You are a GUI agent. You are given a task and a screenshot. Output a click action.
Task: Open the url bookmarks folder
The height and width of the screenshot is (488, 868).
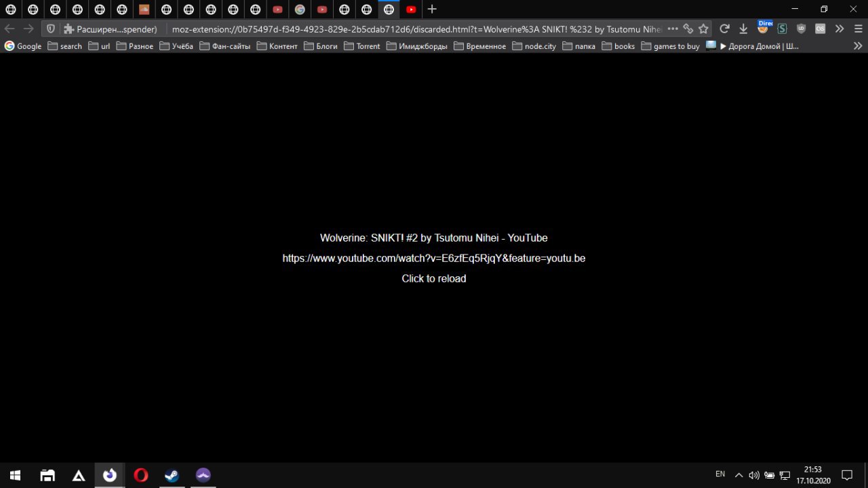99,46
